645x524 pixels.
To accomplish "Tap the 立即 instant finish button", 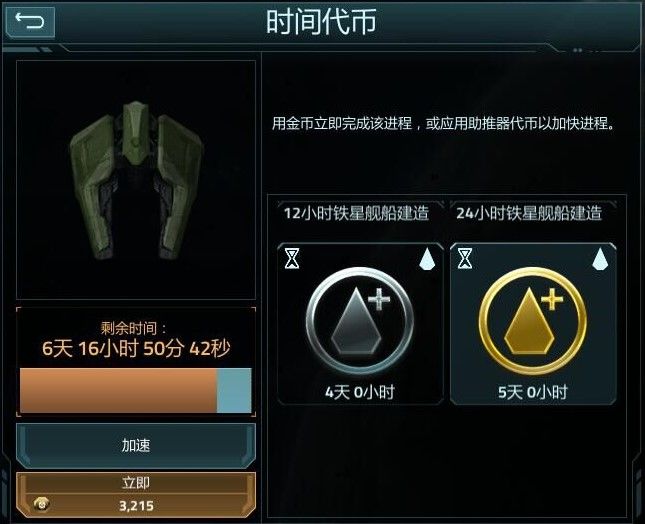I will tap(136, 495).
